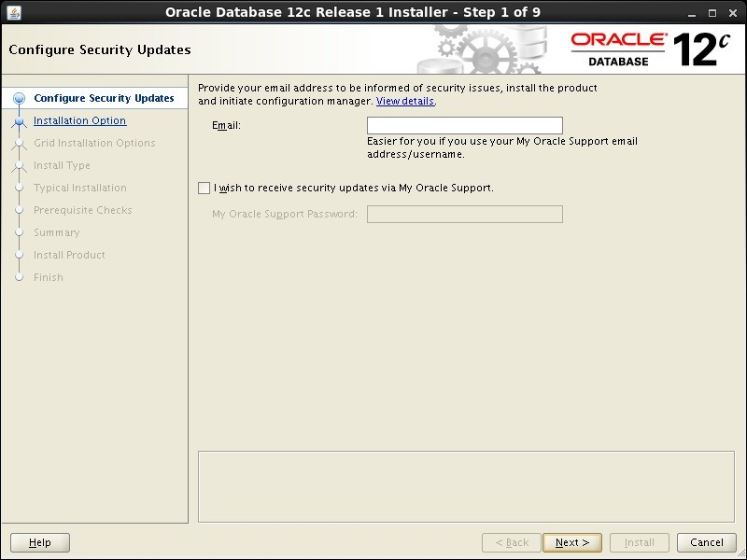
Task: Open the Help button
Action: pos(40,542)
